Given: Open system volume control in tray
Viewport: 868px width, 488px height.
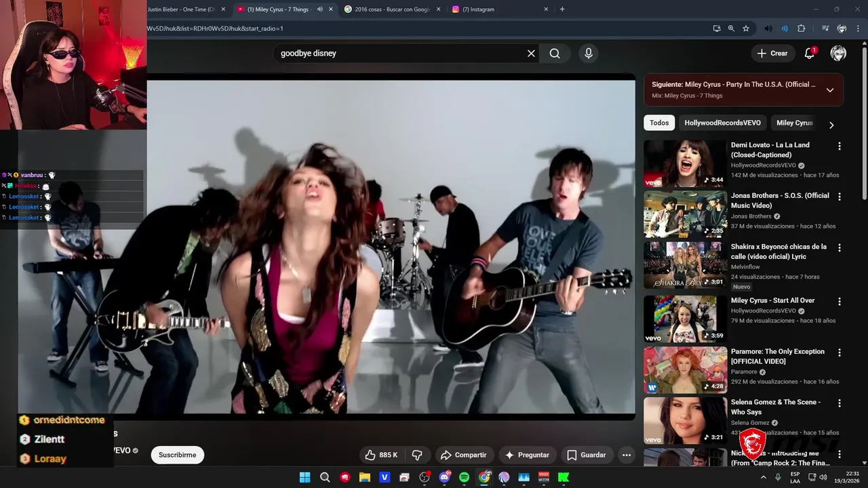Looking at the screenshot, I should 823,477.
